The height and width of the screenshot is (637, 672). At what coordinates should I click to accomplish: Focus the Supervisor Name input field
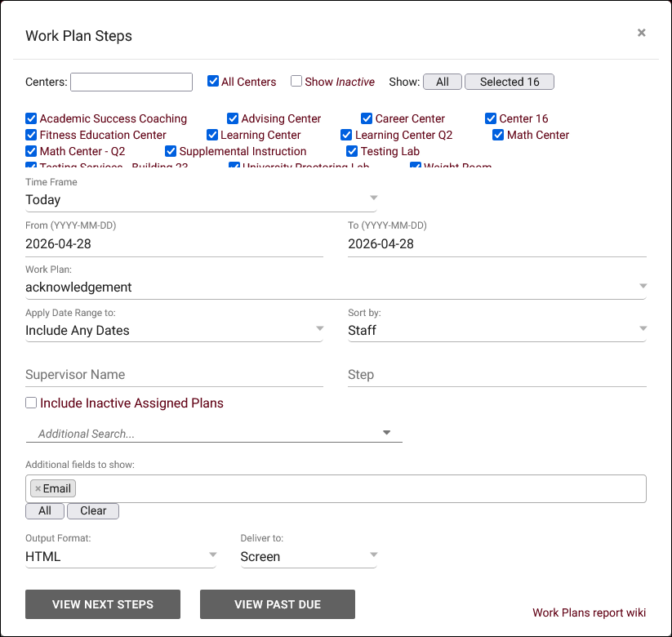[174, 375]
